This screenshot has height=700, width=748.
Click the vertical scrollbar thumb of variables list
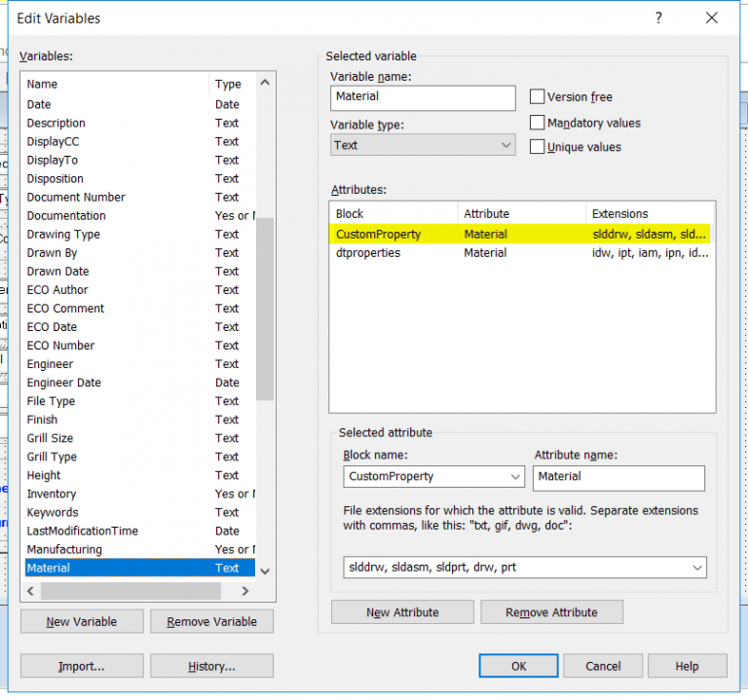point(265,309)
